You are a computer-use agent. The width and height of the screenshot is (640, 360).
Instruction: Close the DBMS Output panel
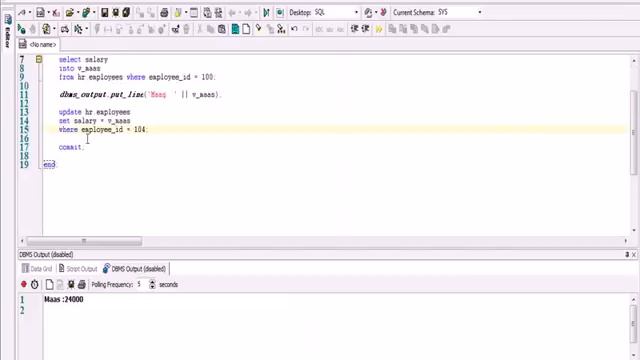pyautogui.click(x=634, y=254)
